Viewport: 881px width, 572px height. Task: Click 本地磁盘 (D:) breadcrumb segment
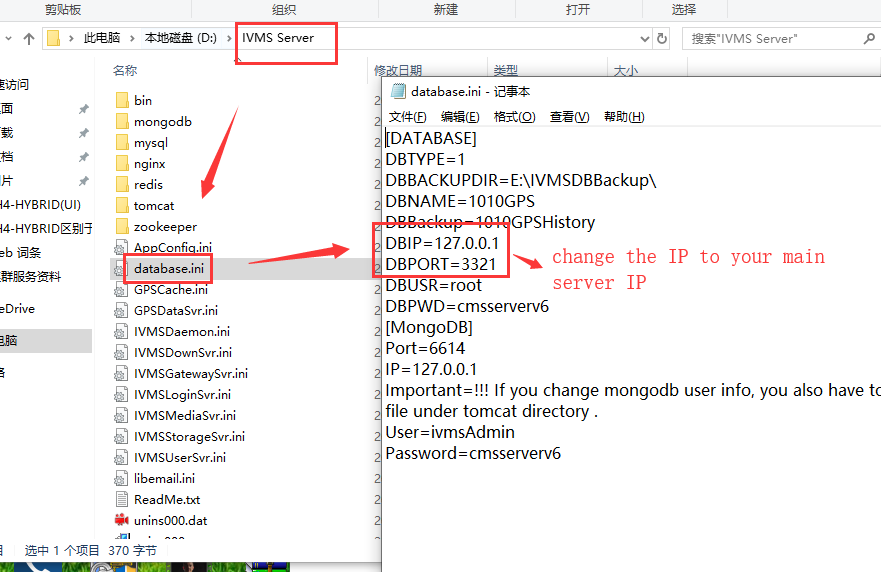180,38
